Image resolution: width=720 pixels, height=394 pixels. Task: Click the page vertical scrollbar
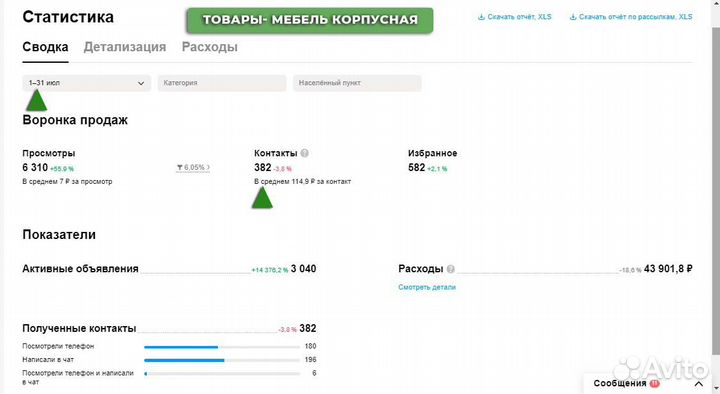[716, 191]
